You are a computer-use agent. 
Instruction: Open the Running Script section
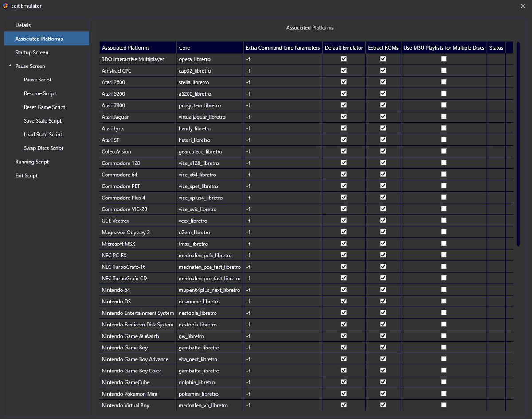32,162
